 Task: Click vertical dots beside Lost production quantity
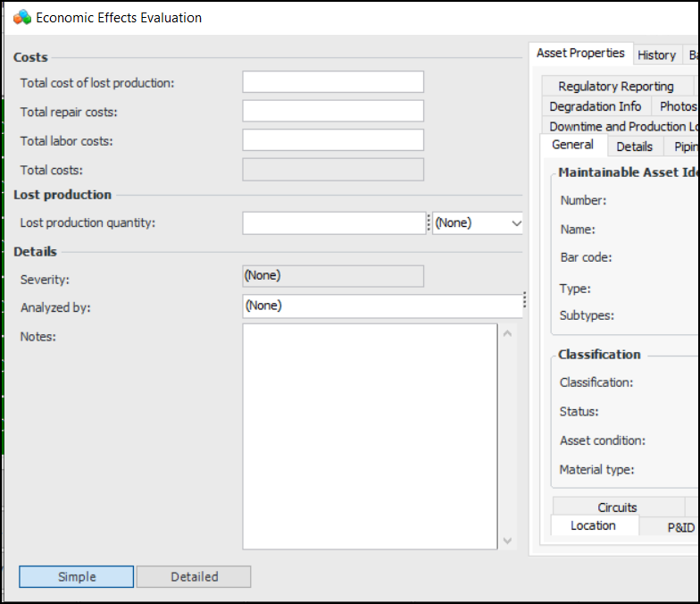(x=428, y=223)
